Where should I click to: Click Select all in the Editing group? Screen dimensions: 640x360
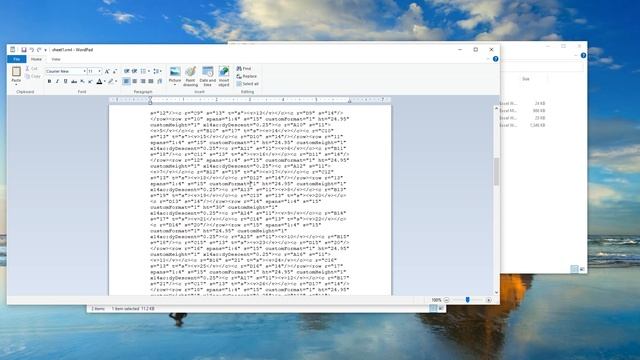[x=247, y=84]
